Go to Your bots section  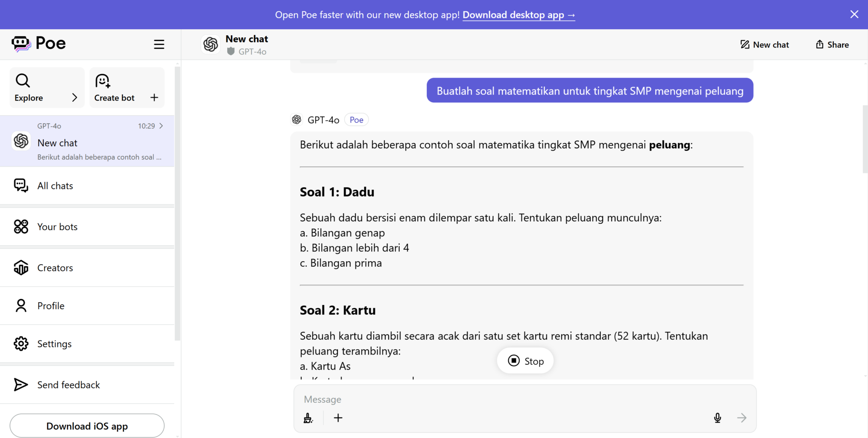click(57, 227)
